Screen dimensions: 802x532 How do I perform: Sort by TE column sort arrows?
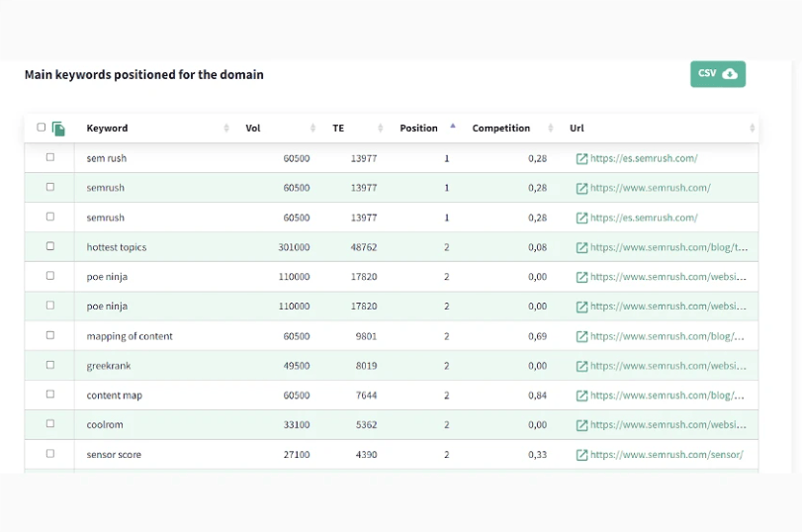(381, 129)
